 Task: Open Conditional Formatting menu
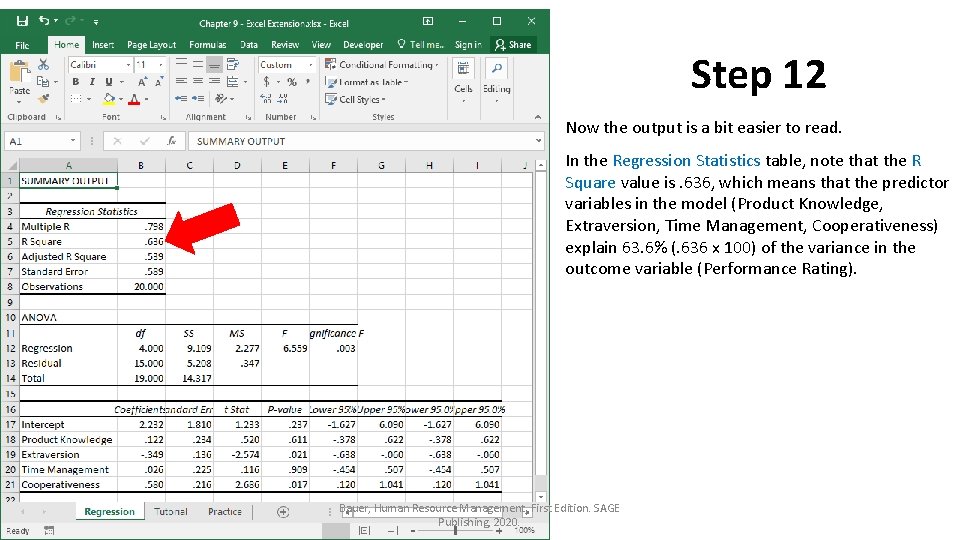click(382, 64)
